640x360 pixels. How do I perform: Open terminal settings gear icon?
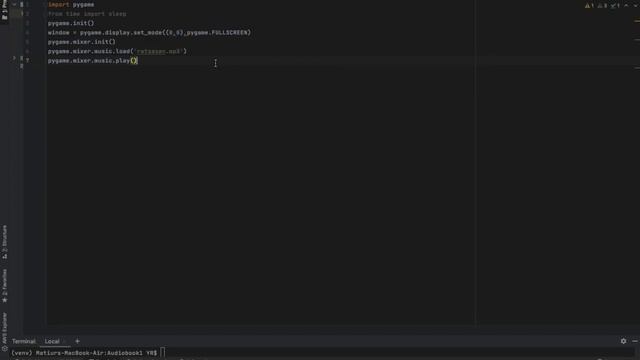click(623, 341)
